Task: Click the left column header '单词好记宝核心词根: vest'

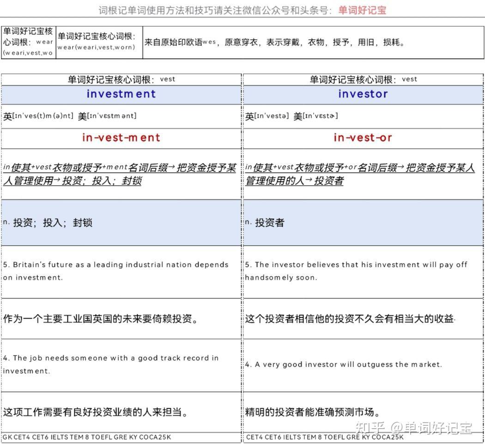Action: pyautogui.click(x=121, y=79)
